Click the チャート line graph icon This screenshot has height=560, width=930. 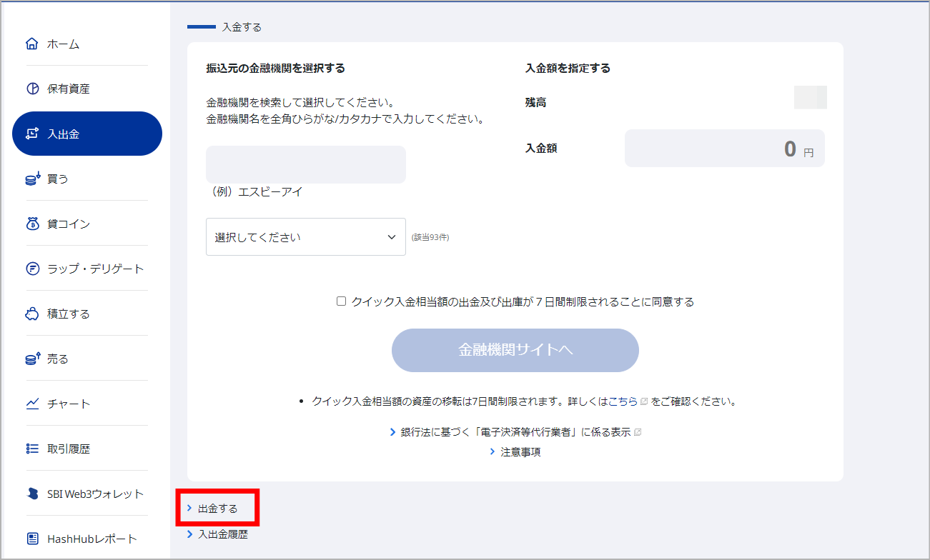(x=31, y=404)
